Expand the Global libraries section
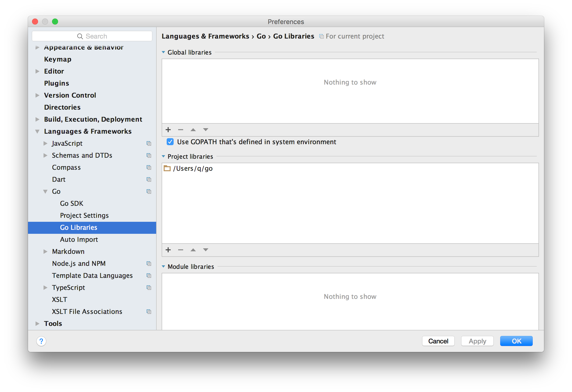The height and width of the screenshot is (392, 572). [x=164, y=52]
